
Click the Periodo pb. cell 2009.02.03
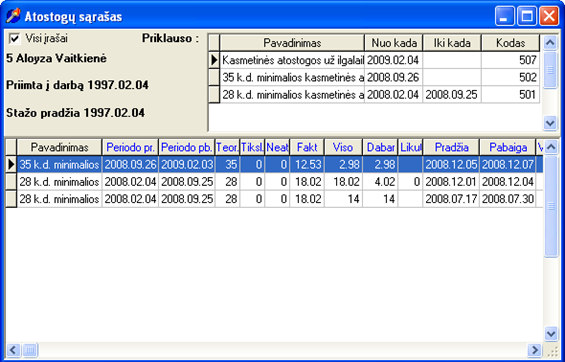[187, 165]
